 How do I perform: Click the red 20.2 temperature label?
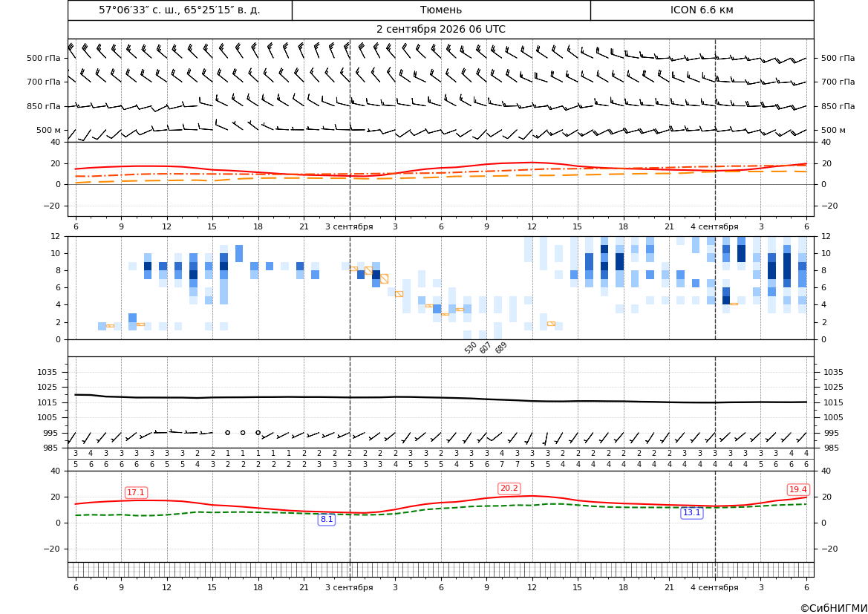[x=509, y=489]
